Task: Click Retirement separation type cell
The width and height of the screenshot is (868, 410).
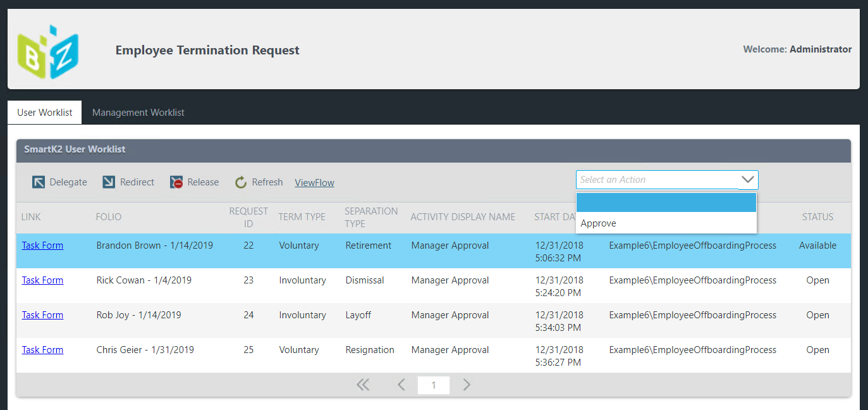Action: pos(369,245)
